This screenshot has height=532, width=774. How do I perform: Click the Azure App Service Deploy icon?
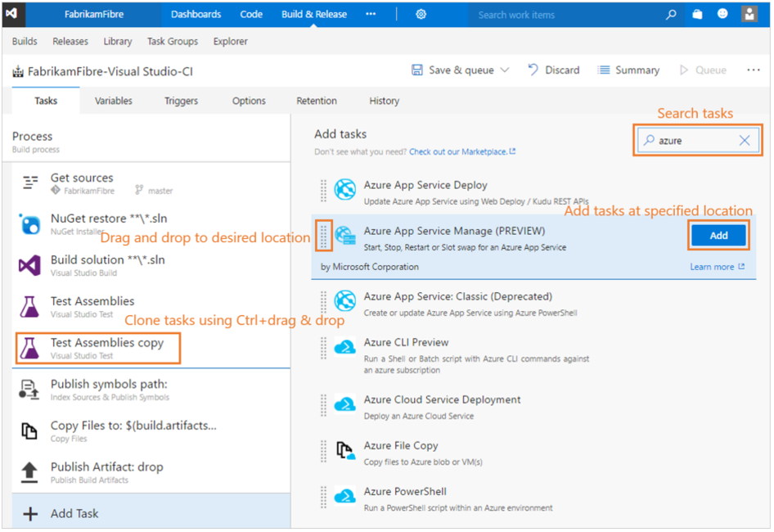pyautogui.click(x=345, y=189)
